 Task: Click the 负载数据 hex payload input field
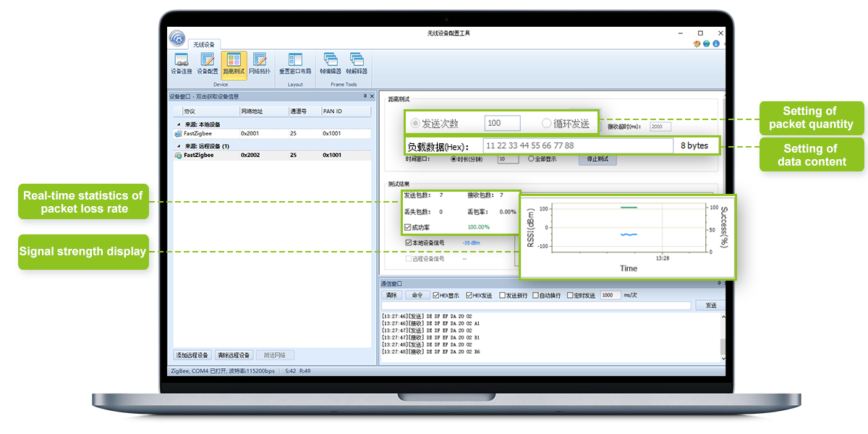[577, 145]
